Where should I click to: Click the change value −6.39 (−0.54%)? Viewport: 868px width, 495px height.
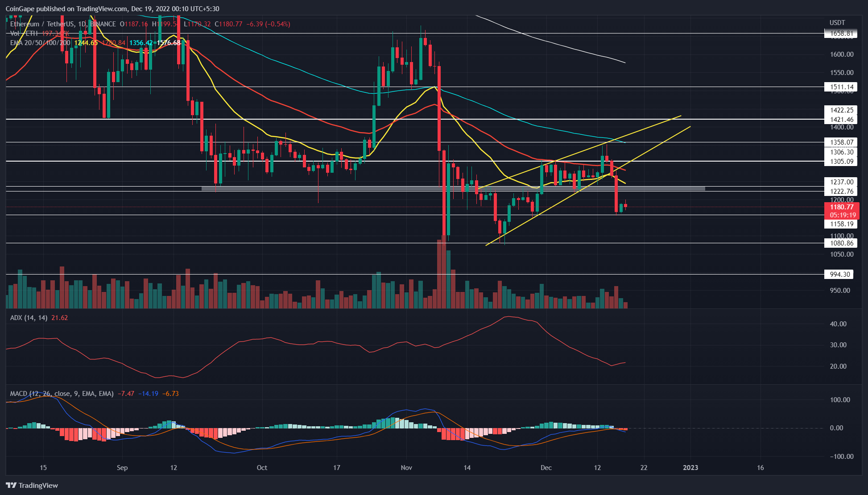click(x=268, y=24)
